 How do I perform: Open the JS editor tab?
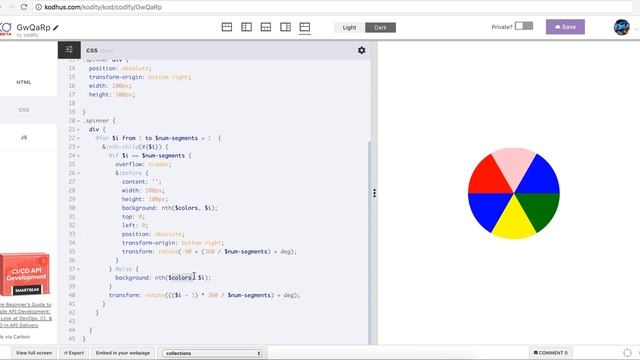click(x=24, y=138)
